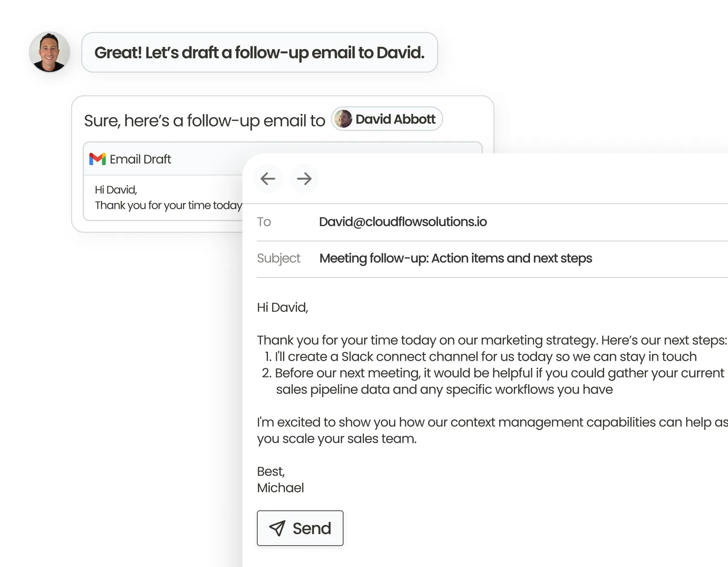Edit the Subject line field

click(455, 258)
